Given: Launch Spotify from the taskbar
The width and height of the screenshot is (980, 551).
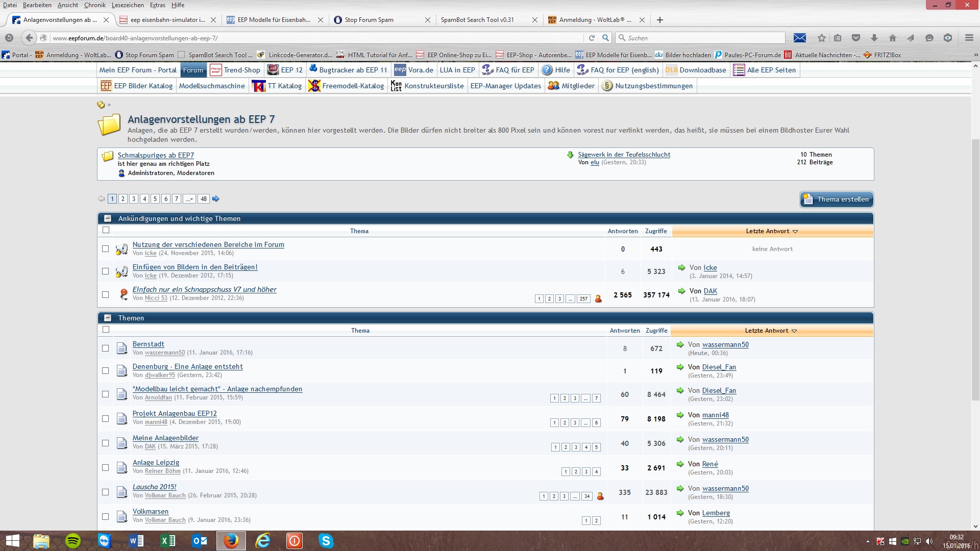Looking at the screenshot, I should [73, 540].
